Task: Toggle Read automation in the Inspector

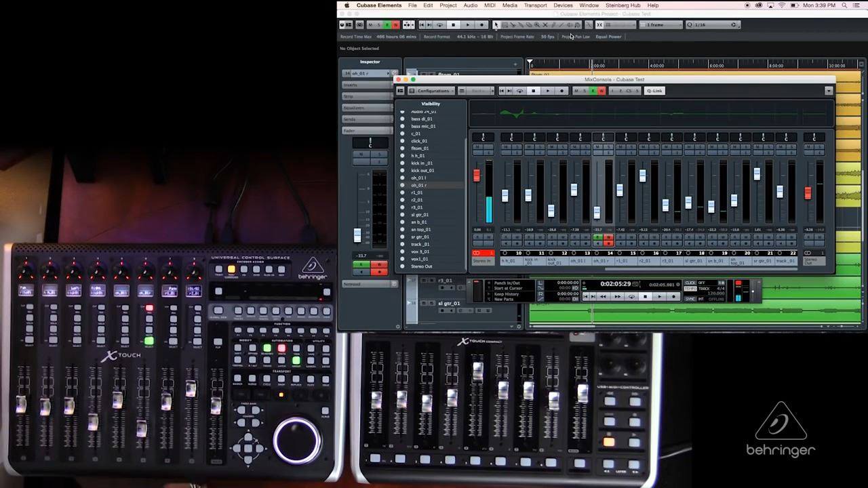Action: (x=361, y=264)
